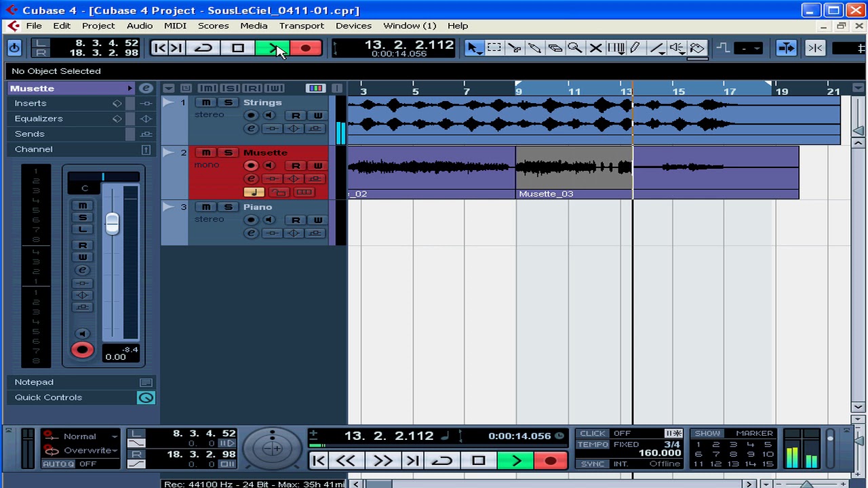
Task: Click the Lock button on Musette track
Action: click(x=279, y=192)
